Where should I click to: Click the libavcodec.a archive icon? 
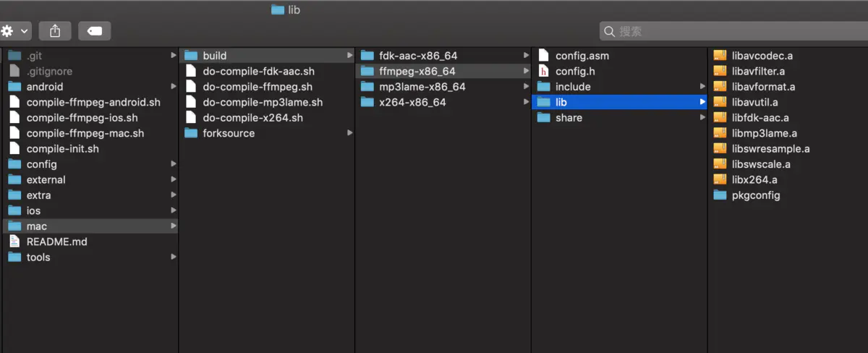(720, 56)
